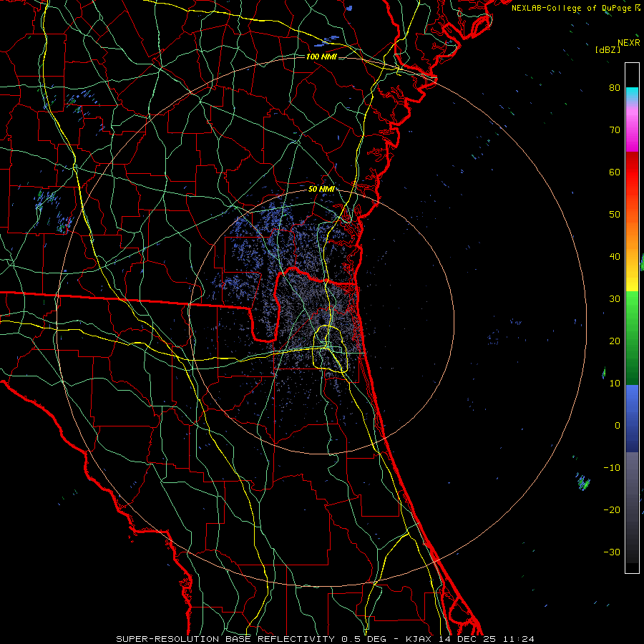This screenshot has width=644, height=644.
Task: Click the NEXLAB-College of DuPage credit text
Action: 571,8
